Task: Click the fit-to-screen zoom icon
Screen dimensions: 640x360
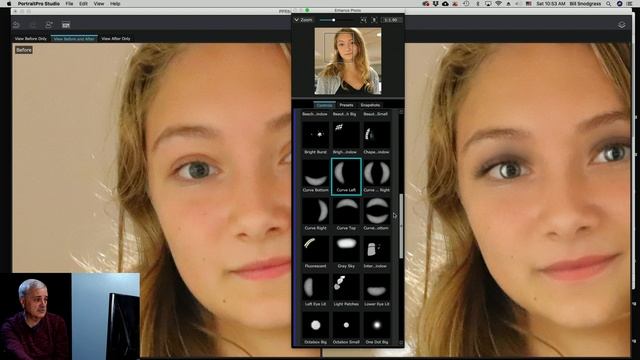Action: [363, 20]
